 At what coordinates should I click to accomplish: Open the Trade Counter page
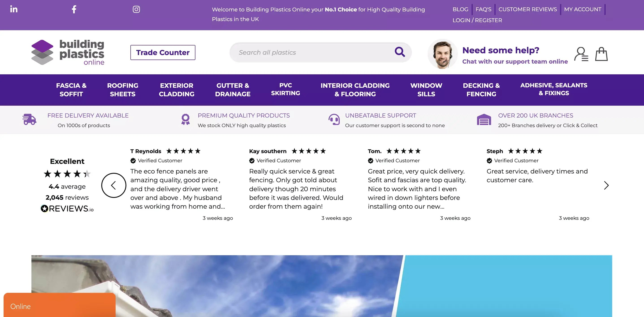163,52
